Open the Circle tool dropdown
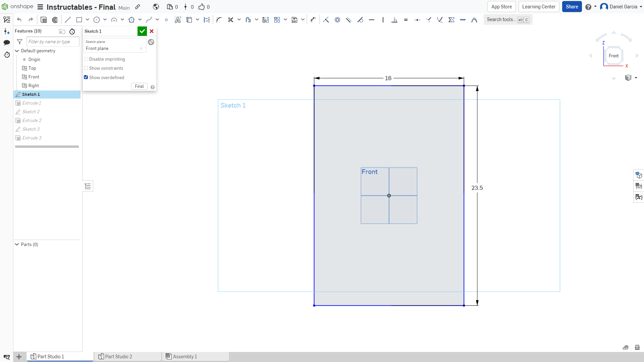 (x=104, y=19)
